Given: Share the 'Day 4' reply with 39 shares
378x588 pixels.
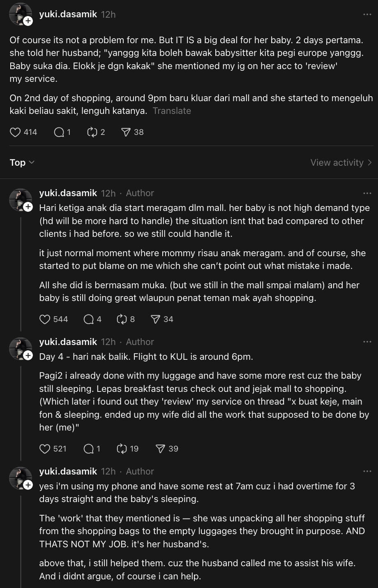Looking at the screenshot, I should [160, 449].
